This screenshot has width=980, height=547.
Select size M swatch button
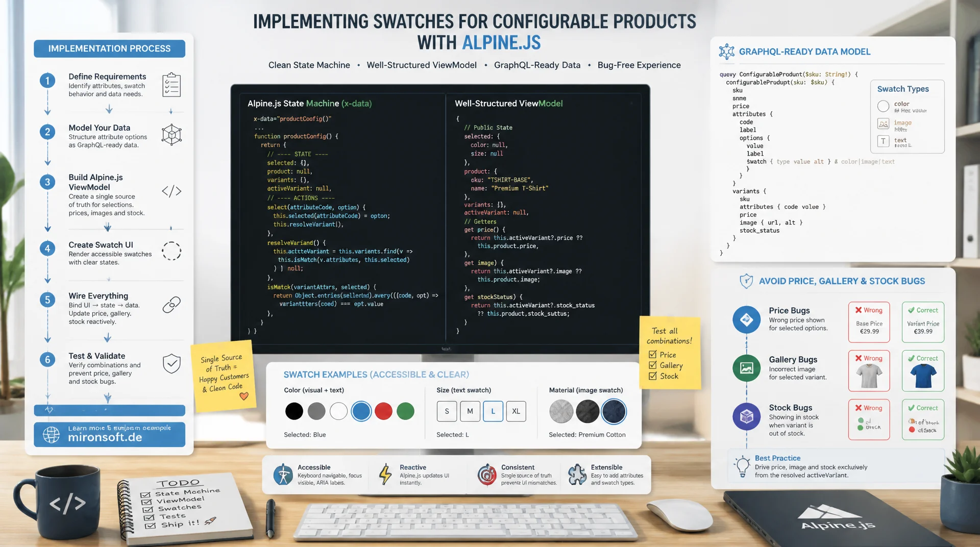470,411
